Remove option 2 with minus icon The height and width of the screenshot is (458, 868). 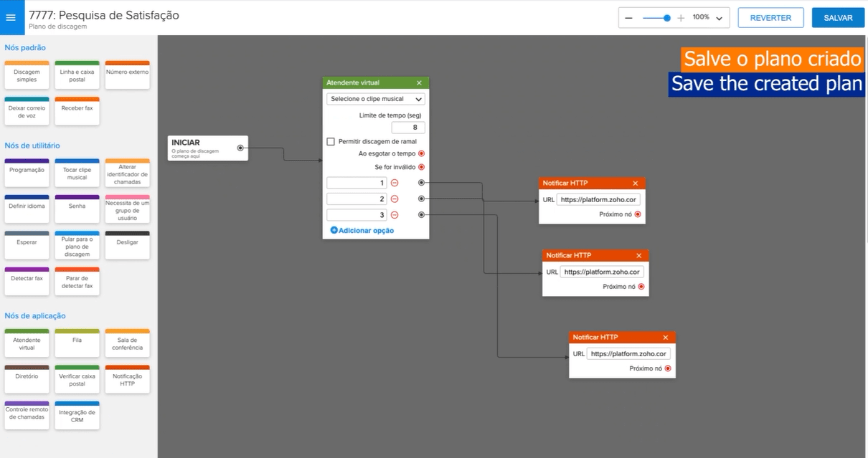point(394,199)
